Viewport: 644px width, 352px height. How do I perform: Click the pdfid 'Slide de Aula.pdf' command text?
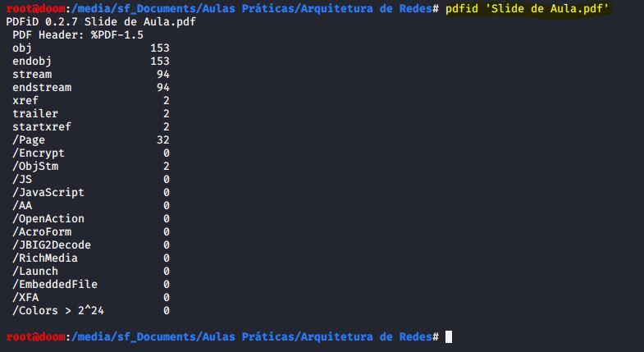click(527, 8)
